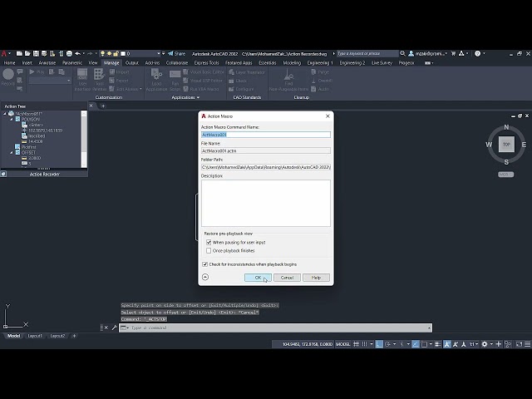The height and width of the screenshot is (399, 532).
Task: Collapse the OFFSET tree node
Action: (12, 153)
